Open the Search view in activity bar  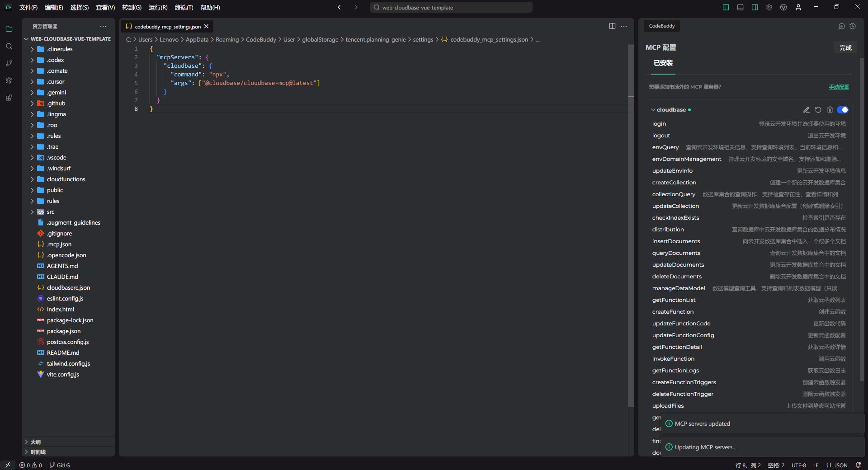click(9, 46)
